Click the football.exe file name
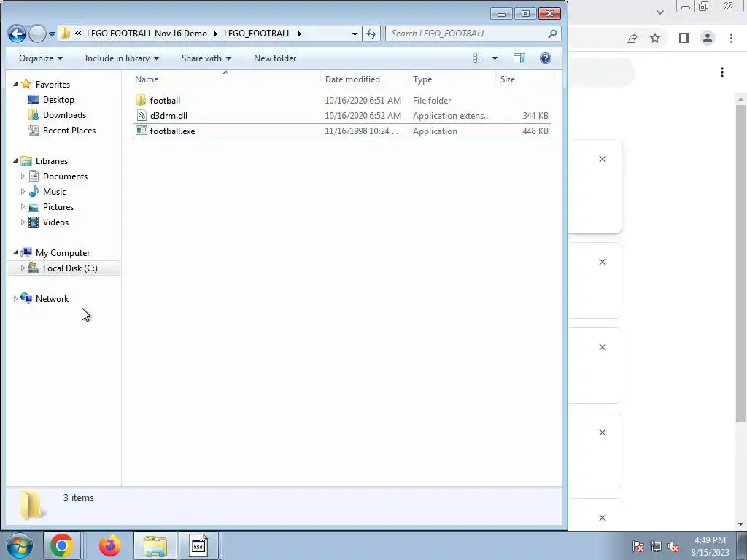747x560 pixels. click(x=172, y=131)
